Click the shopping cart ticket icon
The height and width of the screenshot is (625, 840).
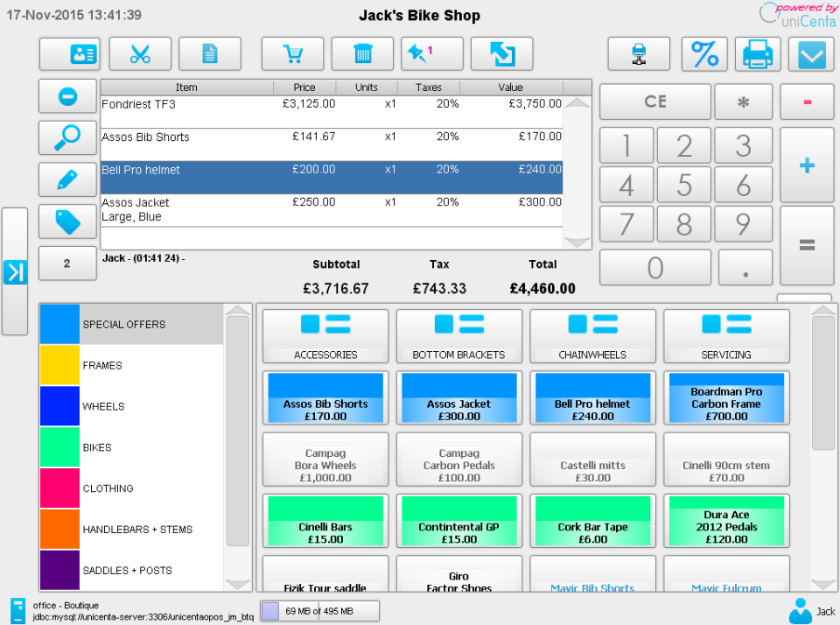[293, 53]
